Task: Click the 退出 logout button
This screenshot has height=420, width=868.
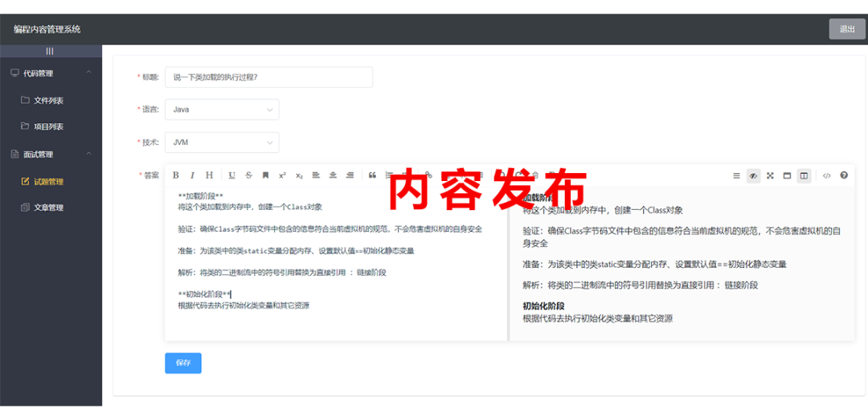Action: click(847, 29)
